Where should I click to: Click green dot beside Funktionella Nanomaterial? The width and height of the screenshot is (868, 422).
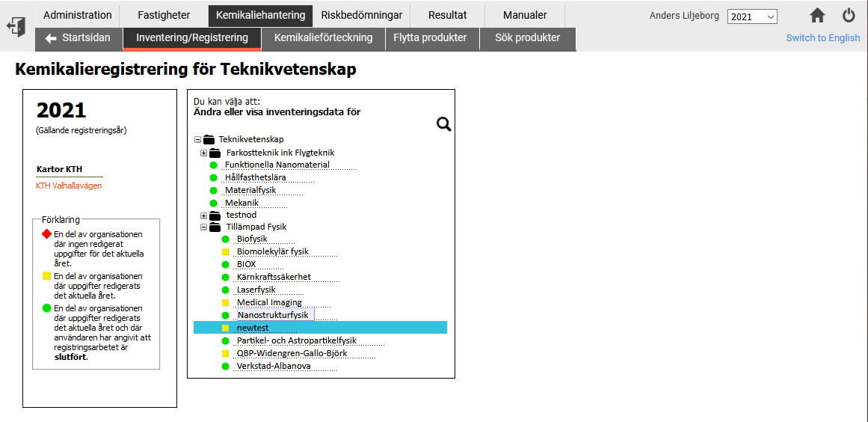(x=214, y=165)
